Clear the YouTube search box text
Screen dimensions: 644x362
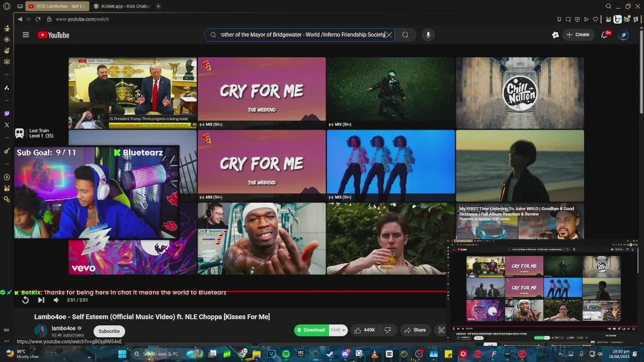(389, 35)
